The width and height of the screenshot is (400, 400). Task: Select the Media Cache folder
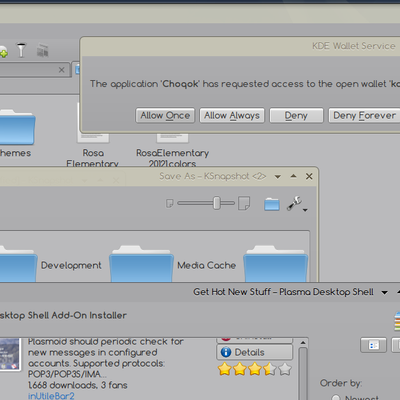click(x=141, y=264)
